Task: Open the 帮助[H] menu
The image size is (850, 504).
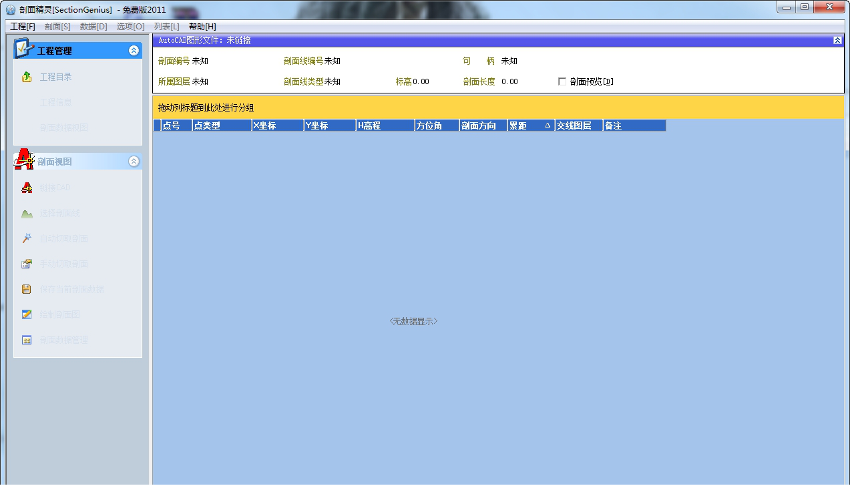Action: coord(202,26)
